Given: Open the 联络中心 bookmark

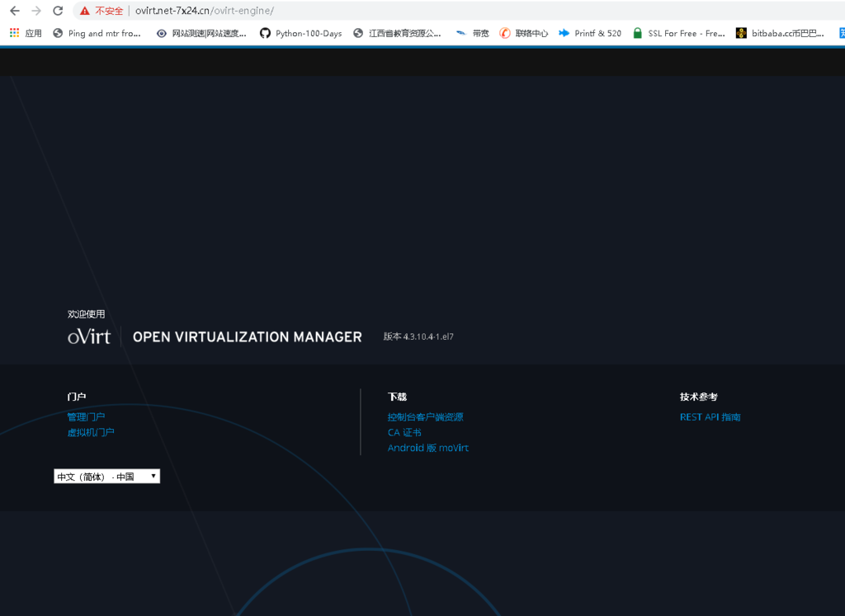Looking at the screenshot, I should (523, 33).
